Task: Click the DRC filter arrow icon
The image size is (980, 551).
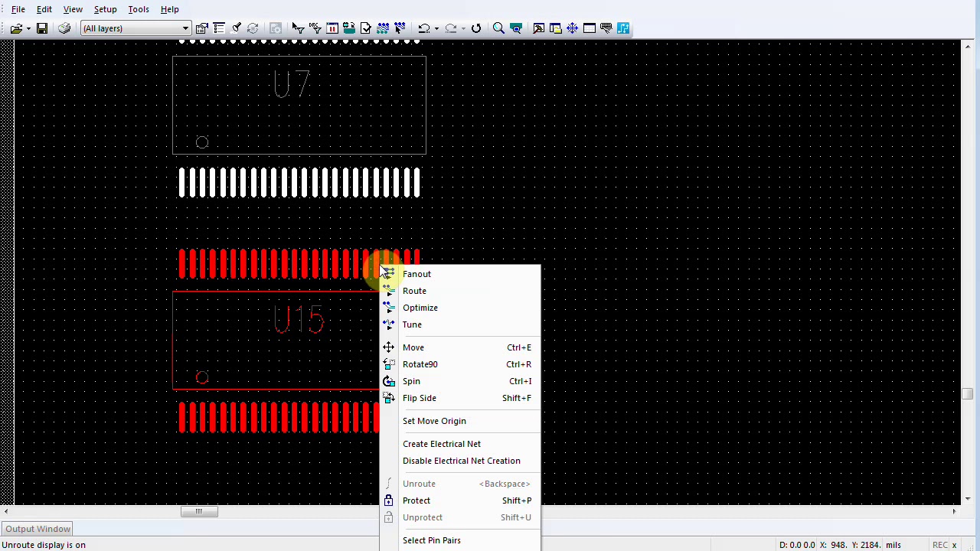Action: 315,28
